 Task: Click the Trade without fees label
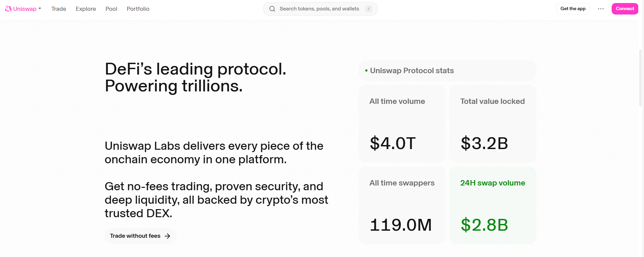(x=135, y=236)
